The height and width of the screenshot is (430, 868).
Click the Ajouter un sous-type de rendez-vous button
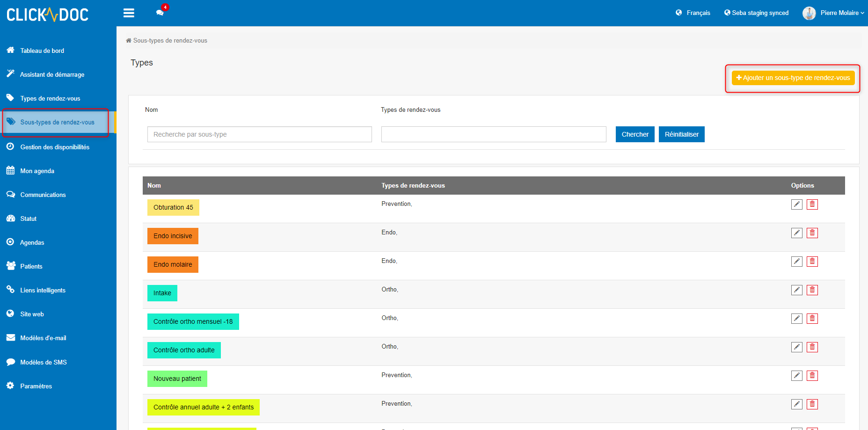click(x=792, y=78)
